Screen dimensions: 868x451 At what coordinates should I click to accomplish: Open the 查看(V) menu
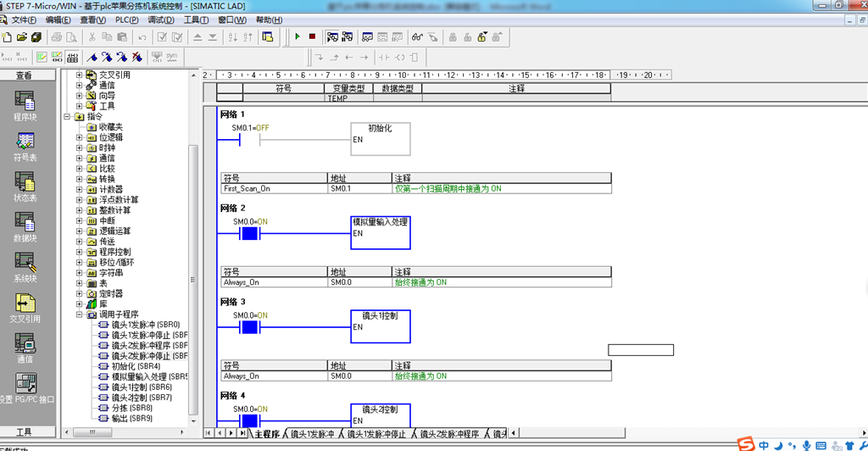(x=93, y=19)
